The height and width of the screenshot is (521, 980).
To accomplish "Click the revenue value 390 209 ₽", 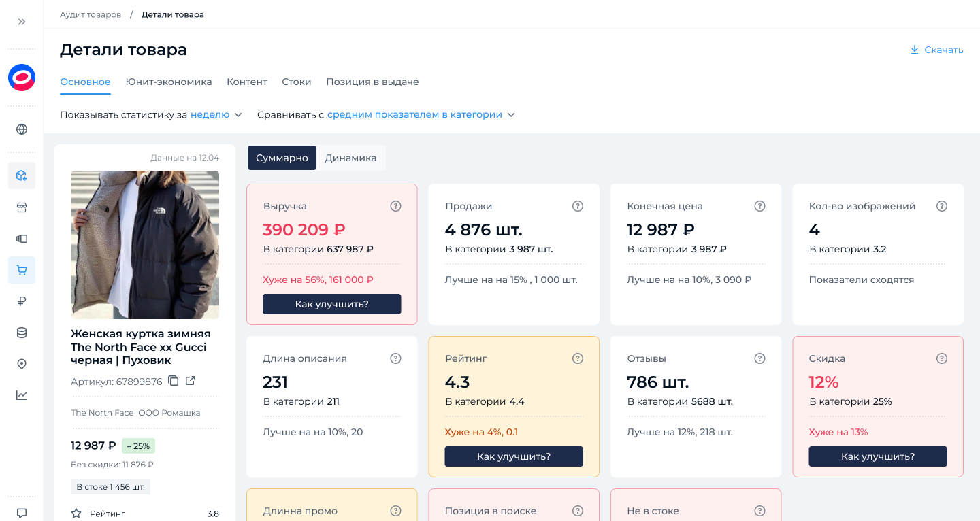I will 305,230.
